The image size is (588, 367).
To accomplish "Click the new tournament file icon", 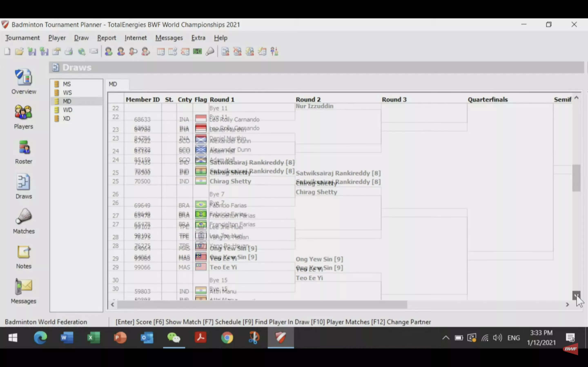I will pyautogui.click(x=7, y=51).
